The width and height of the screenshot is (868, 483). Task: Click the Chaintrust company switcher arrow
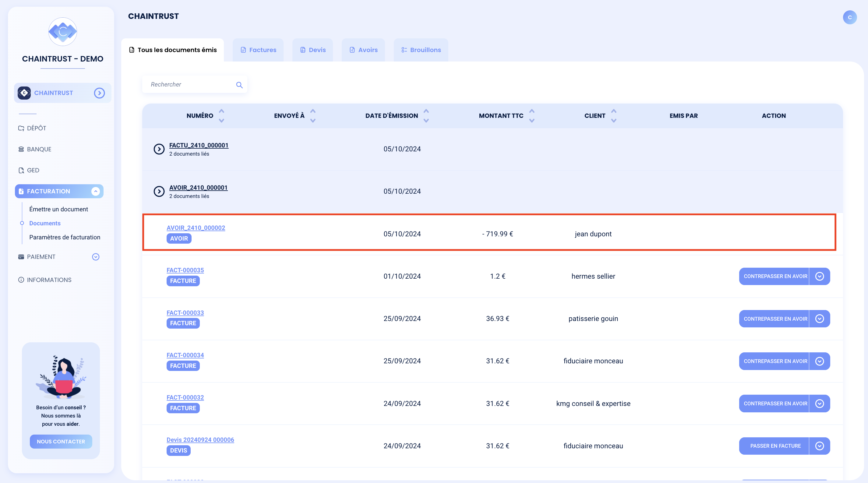[x=99, y=93]
